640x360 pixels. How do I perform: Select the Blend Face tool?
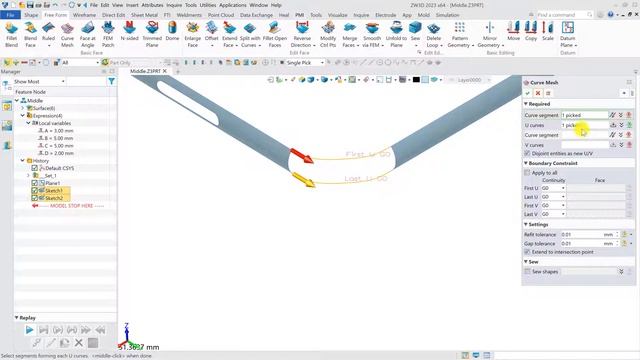click(x=30, y=34)
